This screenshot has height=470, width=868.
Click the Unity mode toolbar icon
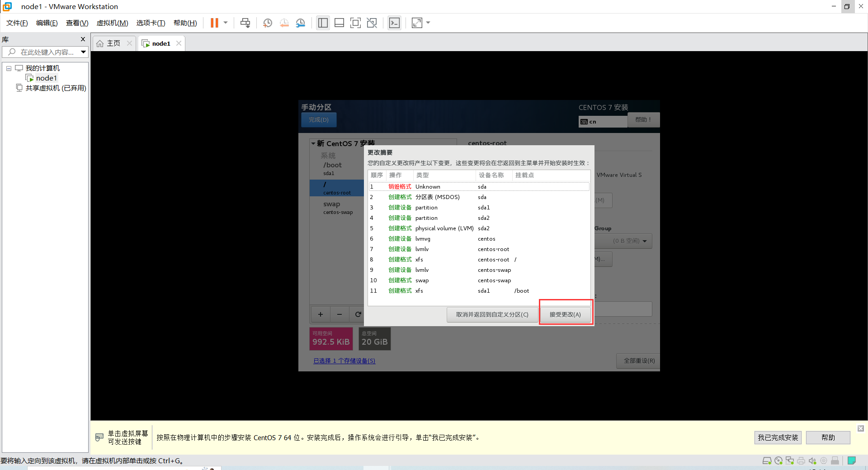pos(372,23)
